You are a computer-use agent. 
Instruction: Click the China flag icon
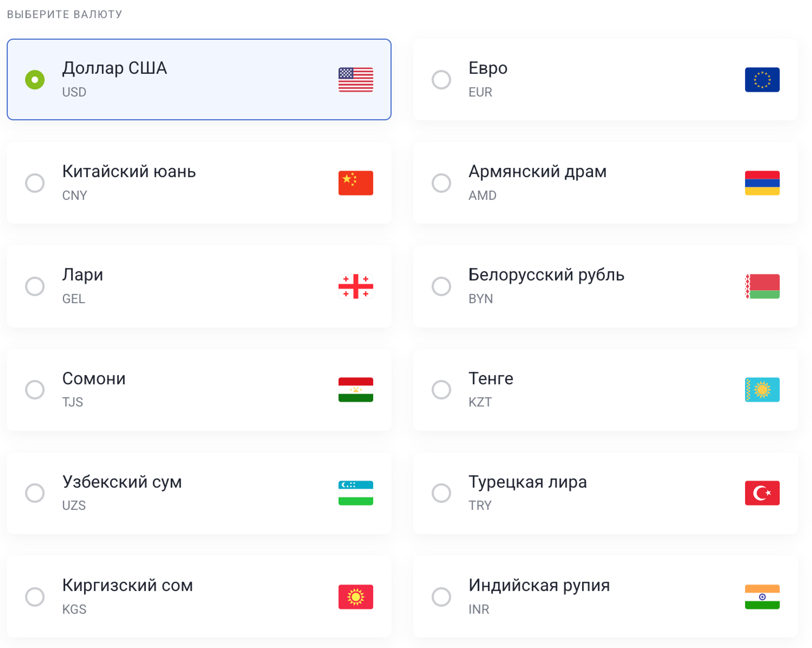click(x=356, y=183)
